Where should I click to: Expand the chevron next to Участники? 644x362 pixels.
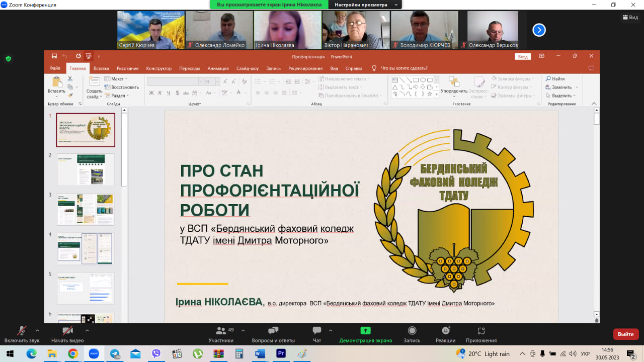click(243, 330)
